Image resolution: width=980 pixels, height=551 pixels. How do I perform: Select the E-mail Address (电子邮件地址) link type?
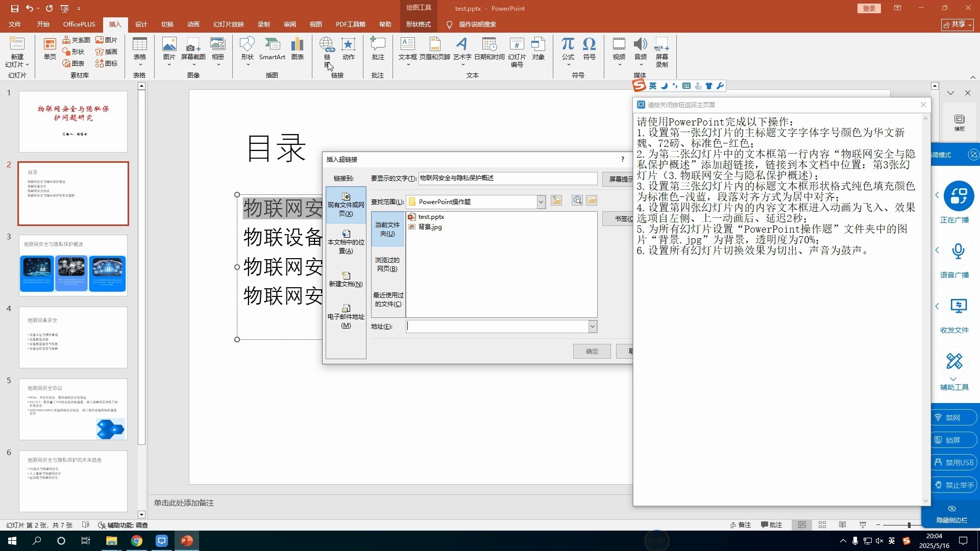pyautogui.click(x=346, y=316)
